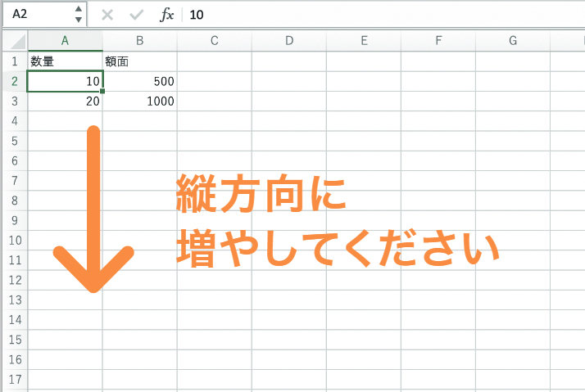Select cell B2 with value 500

point(139,81)
